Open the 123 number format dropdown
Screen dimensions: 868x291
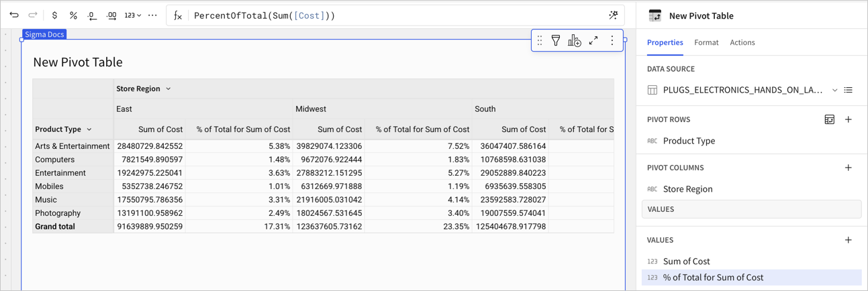(x=133, y=15)
